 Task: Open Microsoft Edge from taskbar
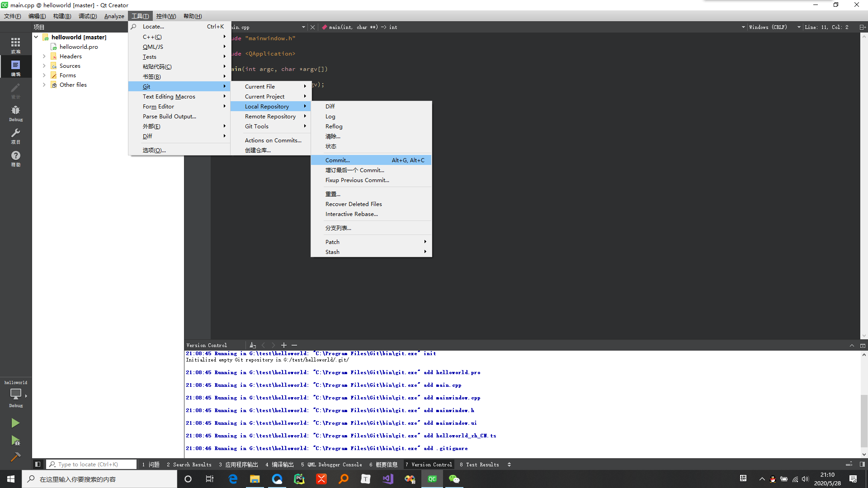pyautogui.click(x=233, y=479)
